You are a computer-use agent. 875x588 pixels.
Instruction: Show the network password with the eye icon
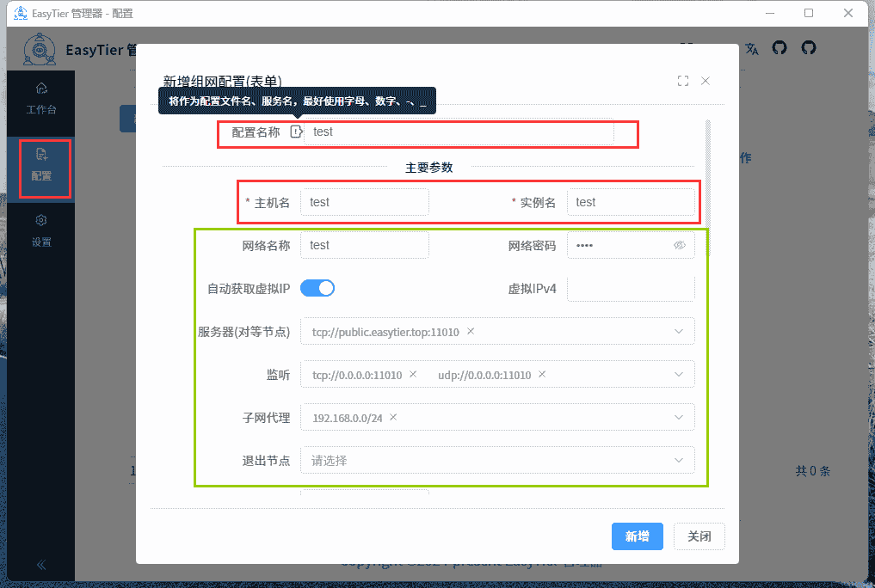679,245
